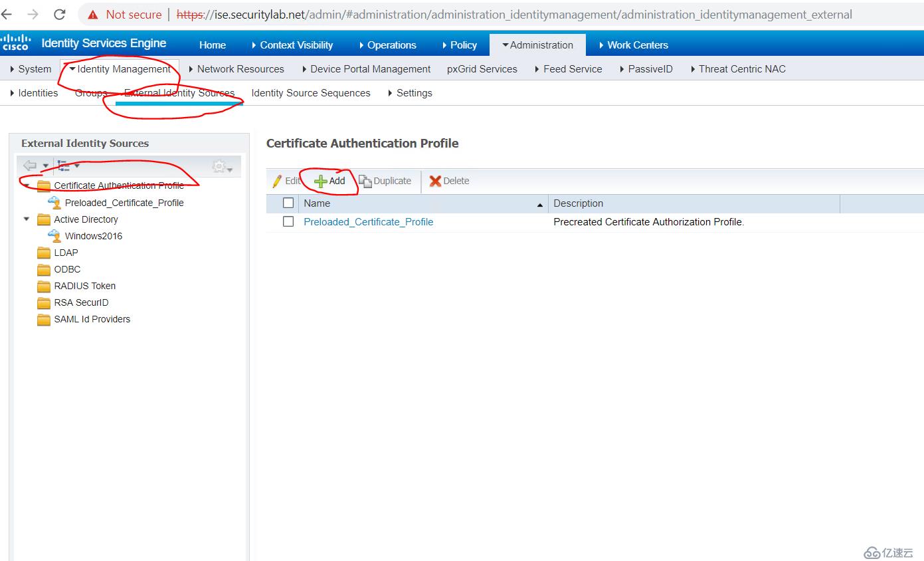Click the tree back arrow icon

tap(29, 166)
